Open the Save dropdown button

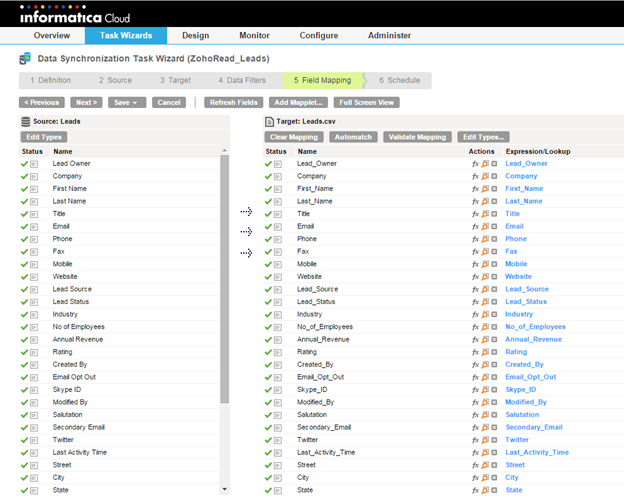coord(127,103)
